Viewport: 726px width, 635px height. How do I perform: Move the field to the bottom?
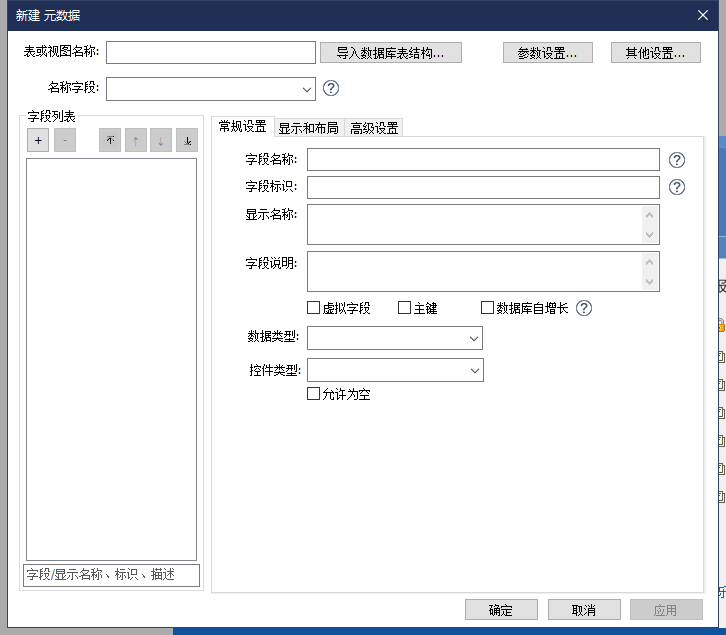(187, 141)
